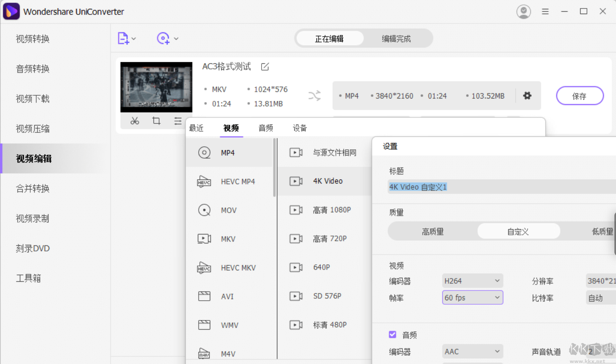Go to 视频编辑 in sidebar
616x364 pixels.
tap(55, 159)
